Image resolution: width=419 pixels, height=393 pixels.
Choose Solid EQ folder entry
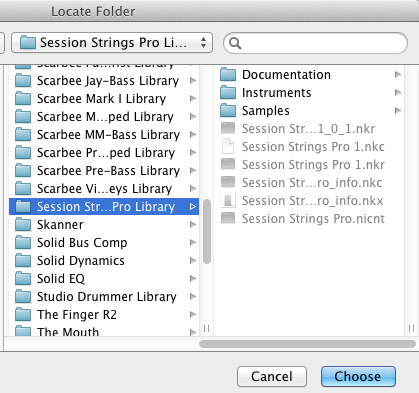(x=104, y=278)
